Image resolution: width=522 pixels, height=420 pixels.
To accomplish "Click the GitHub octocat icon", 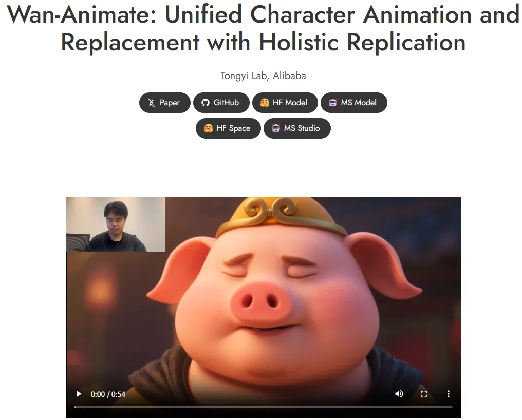I will coord(206,103).
